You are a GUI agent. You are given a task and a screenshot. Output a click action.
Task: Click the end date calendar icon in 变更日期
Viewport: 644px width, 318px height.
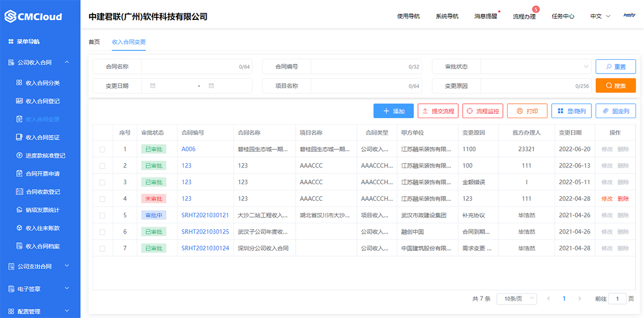pos(211,85)
